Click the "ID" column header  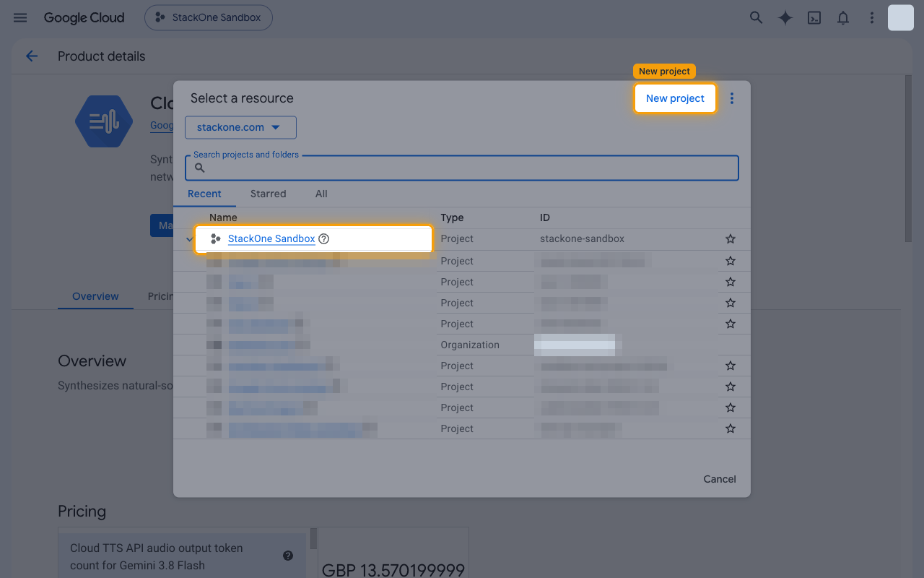tap(545, 217)
